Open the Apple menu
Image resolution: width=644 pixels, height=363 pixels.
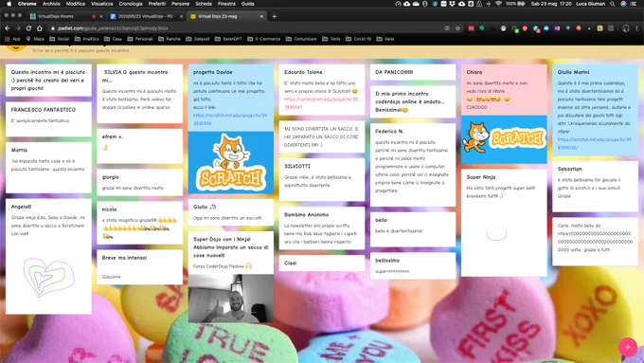point(9,4)
